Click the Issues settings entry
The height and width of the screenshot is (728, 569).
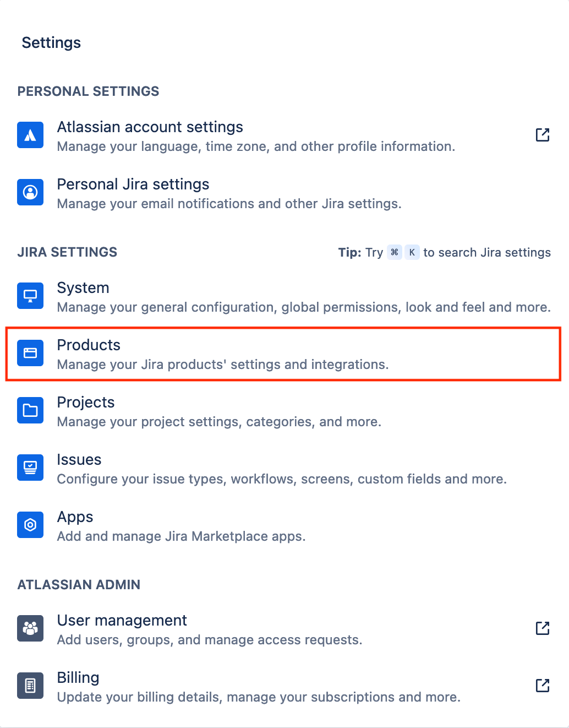[79, 460]
